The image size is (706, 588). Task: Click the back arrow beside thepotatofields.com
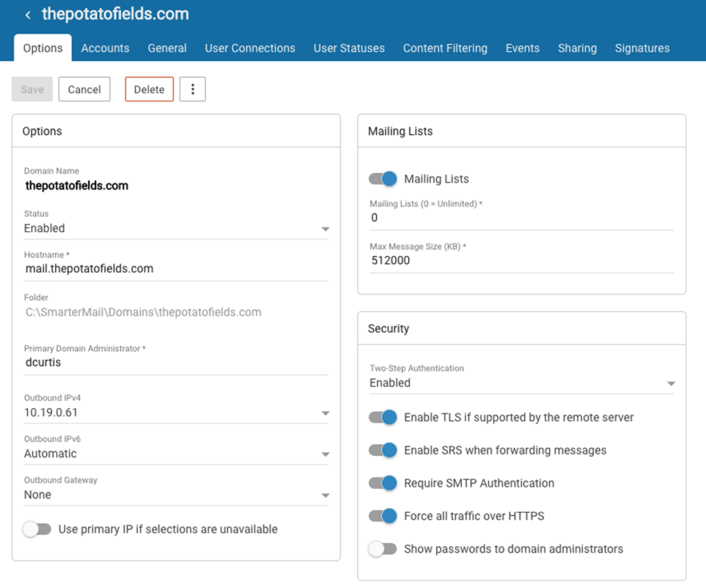pyautogui.click(x=28, y=14)
